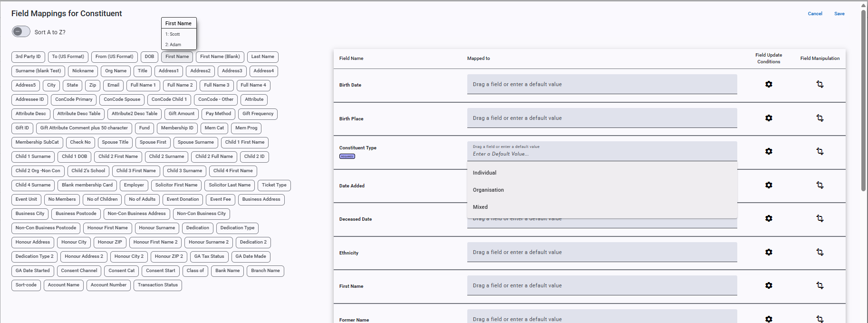Select the Last Name field chip

click(x=262, y=57)
